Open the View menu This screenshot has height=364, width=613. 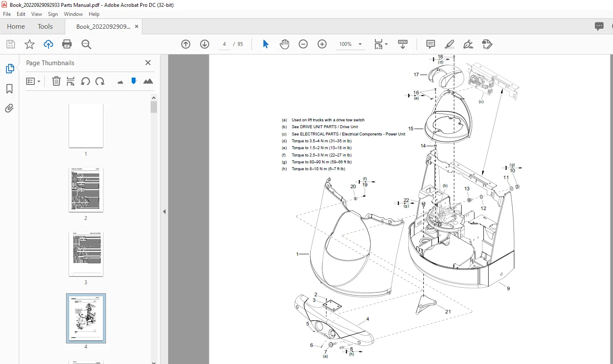point(36,14)
